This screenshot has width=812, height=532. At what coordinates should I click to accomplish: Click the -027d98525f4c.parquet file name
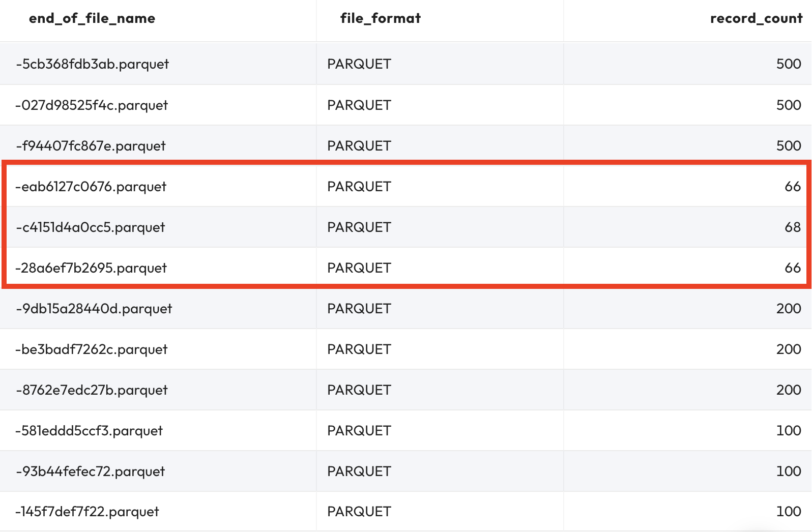[x=92, y=105]
